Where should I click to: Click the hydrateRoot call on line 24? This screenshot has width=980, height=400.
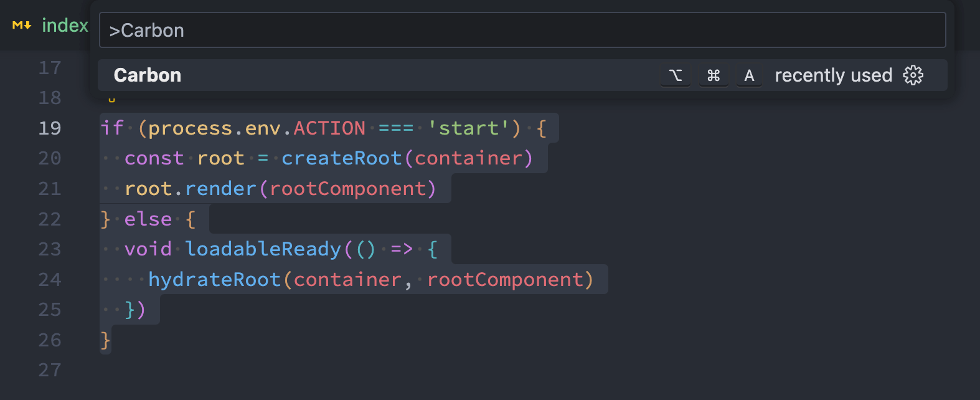[x=214, y=280]
